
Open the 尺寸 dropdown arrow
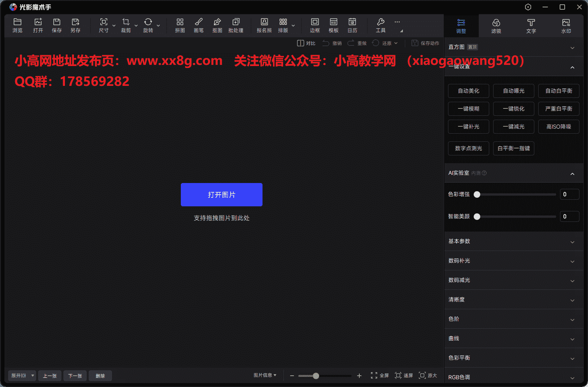tap(114, 26)
